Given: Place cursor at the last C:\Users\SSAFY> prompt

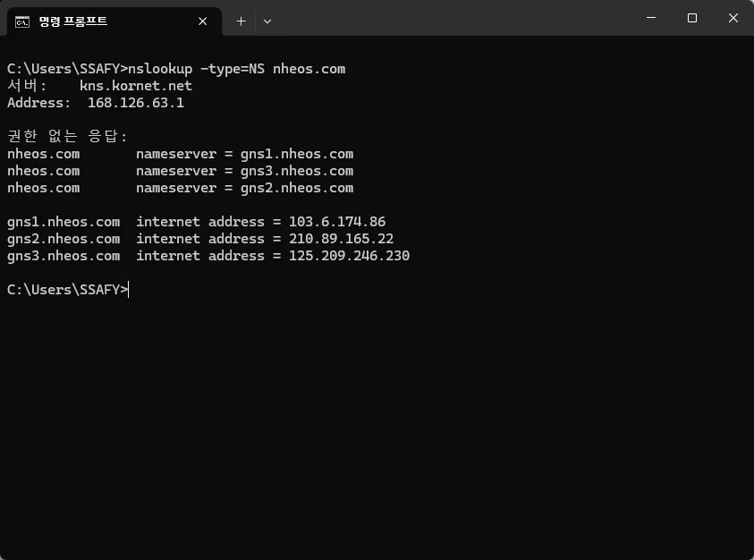Looking at the screenshot, I should click(x=129, y=290).
